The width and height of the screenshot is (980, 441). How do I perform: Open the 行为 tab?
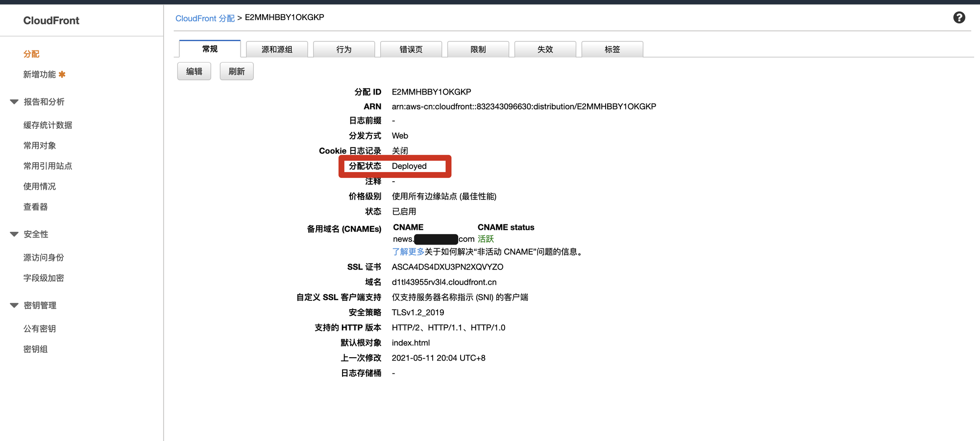point(343,49)
